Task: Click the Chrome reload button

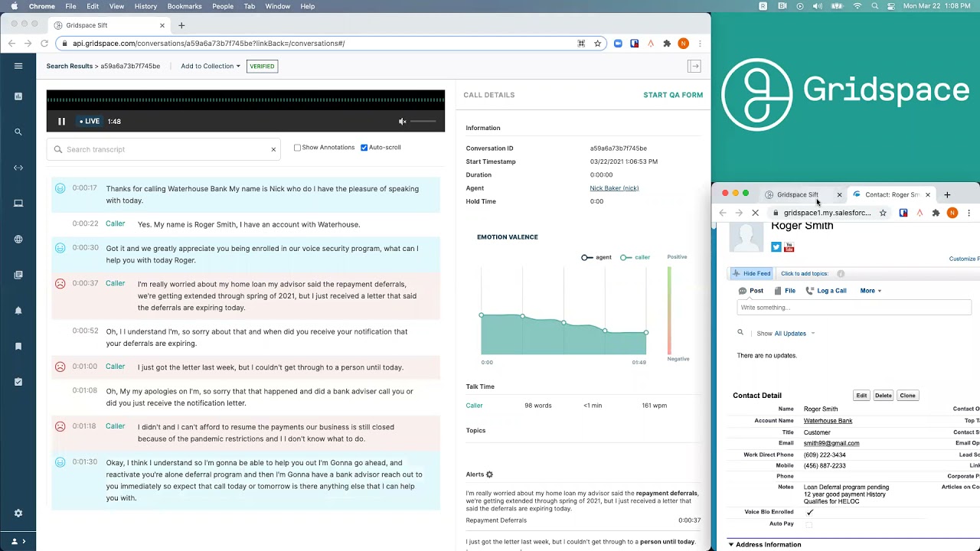Action: pyautogui.click(x=44, y=44)
